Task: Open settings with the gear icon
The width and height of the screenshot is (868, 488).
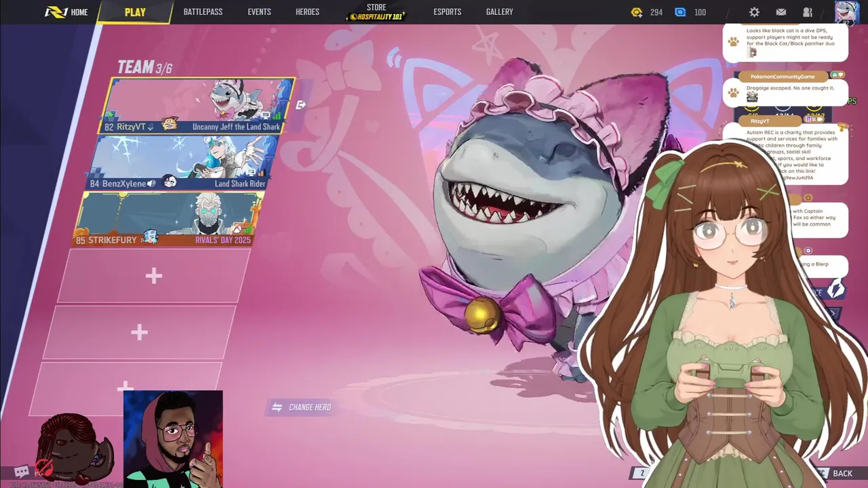Action: (x=754, y=12)
